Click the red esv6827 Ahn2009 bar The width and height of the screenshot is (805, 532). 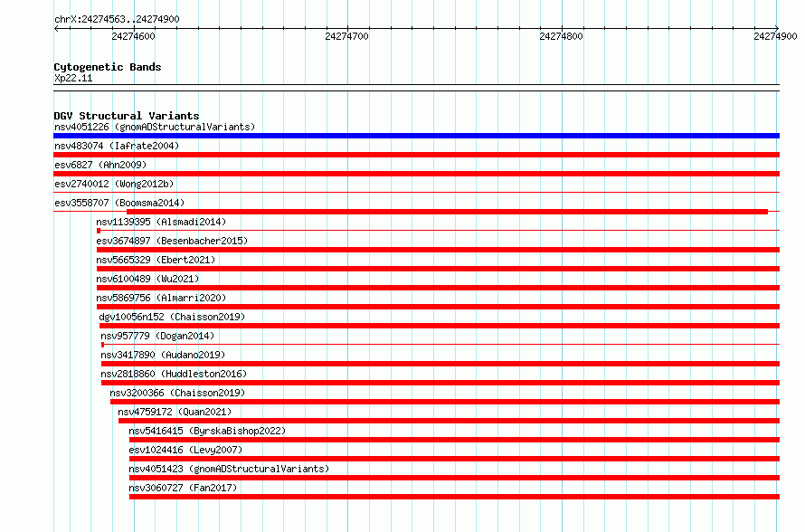tap(416, 174)
